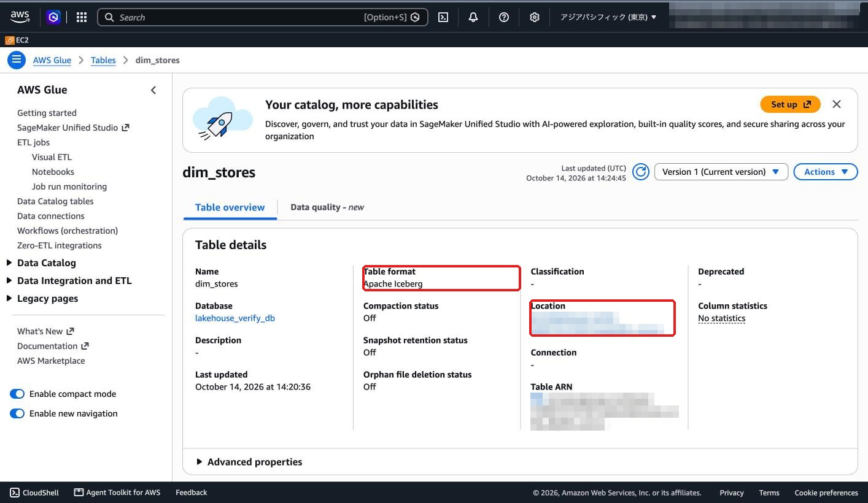
Task: Click the Set up button
Action: click(790, 104)
